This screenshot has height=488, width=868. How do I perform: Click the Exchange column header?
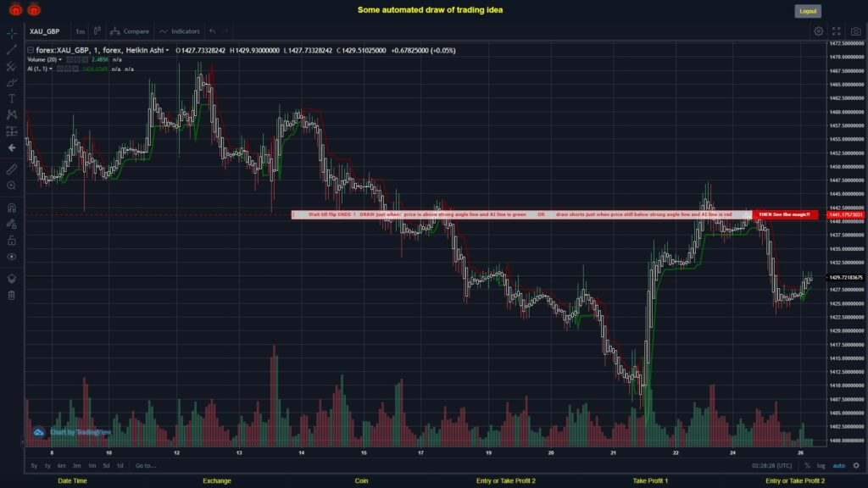217,481
